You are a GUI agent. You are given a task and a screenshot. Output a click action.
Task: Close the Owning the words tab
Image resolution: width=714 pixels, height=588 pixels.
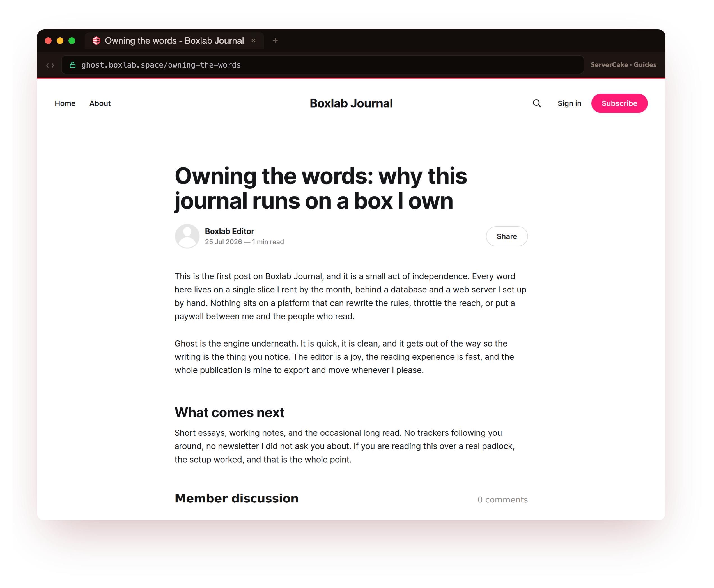(253, 41)
